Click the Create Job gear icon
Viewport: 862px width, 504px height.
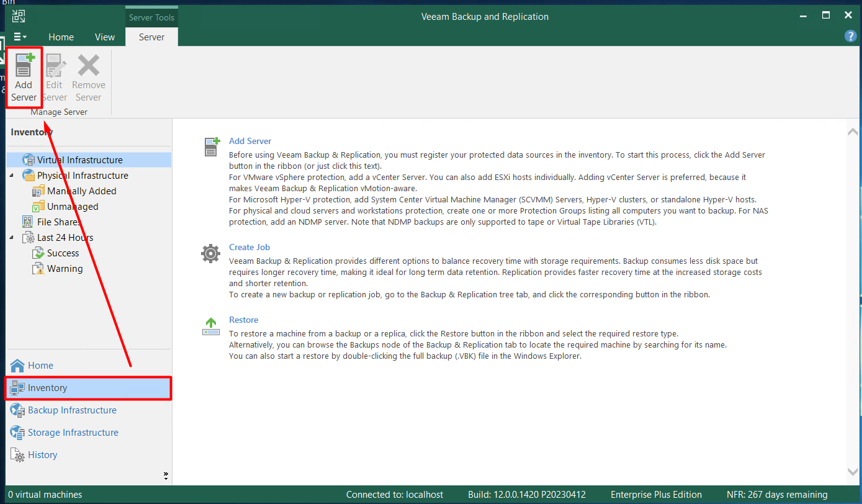tap(211, 254)
